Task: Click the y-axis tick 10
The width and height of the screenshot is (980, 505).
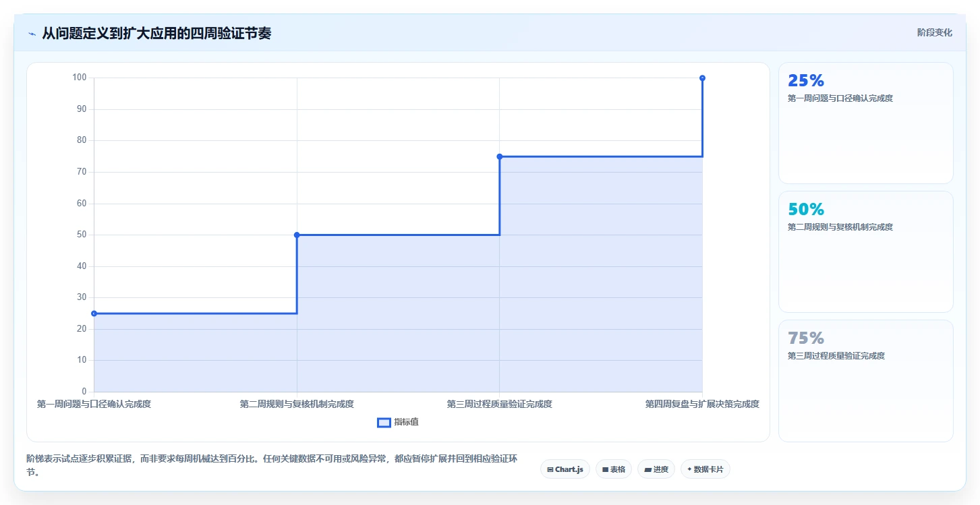Action: coord(82,360)
